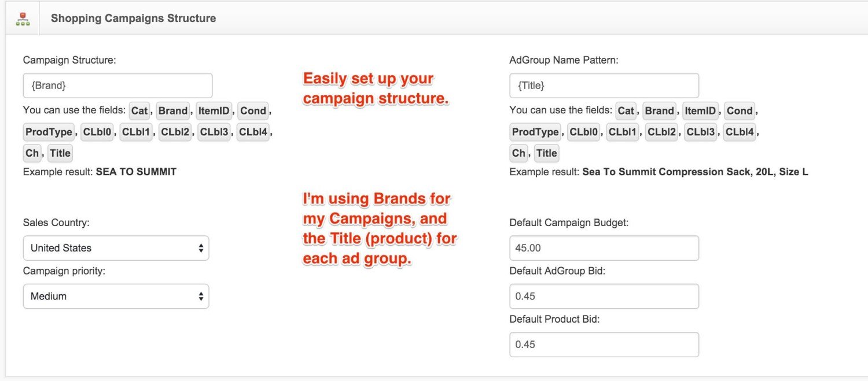Screen dimensions: 868x381
Task: Click the Default Product Bid field
Action: click(604, 345)
